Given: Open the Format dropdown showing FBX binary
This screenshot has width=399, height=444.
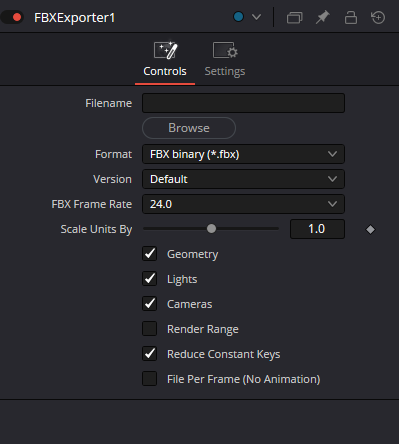Looking at the screenshot, I should (x=243, y=154).
